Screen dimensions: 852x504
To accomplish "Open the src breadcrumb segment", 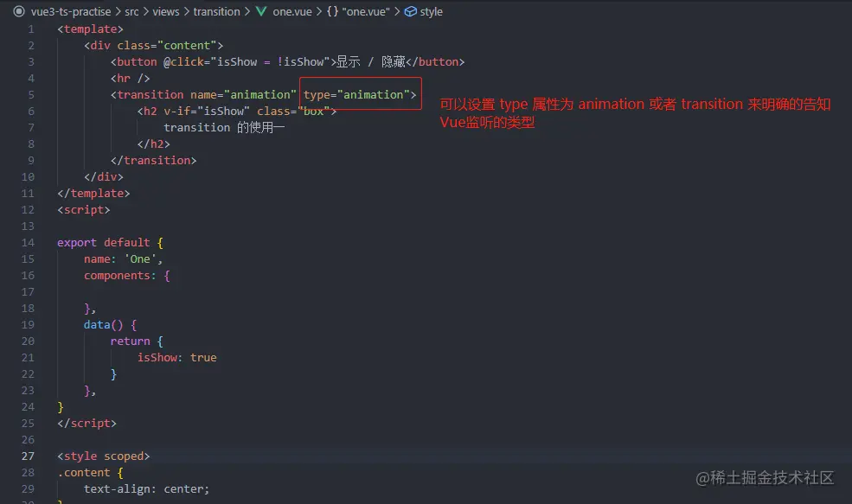I will coord(131,11).
